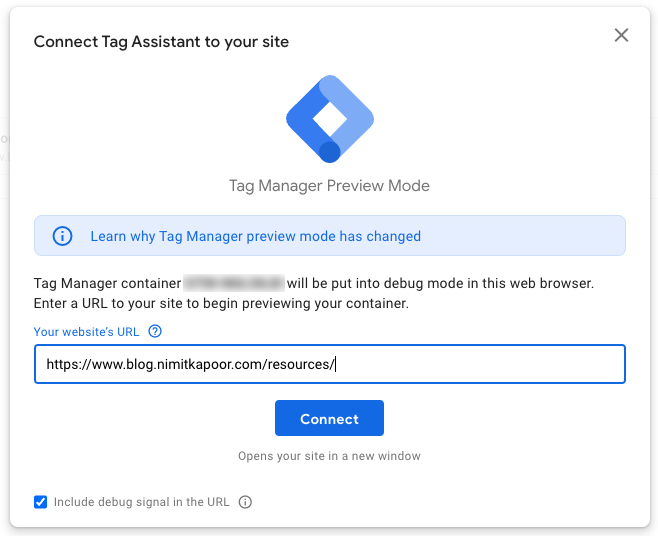658x536 pixels.
Task: Click the blurred container ID text
Action: pyautogui.click(x=234, y=283)
